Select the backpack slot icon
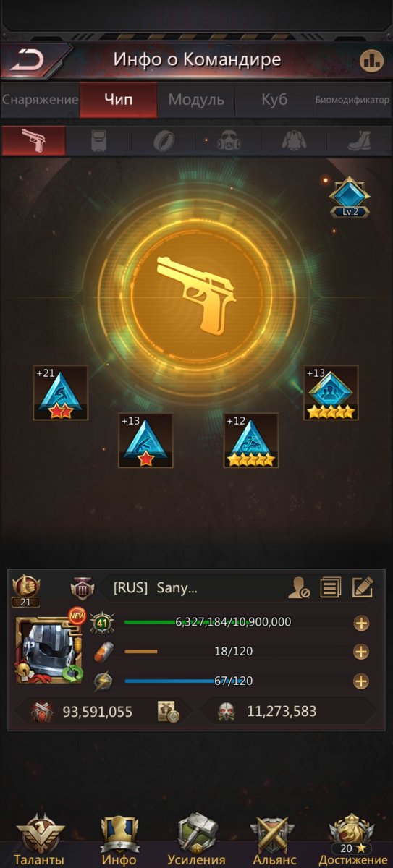The image size is (393, 868). [x=99, y=140]
